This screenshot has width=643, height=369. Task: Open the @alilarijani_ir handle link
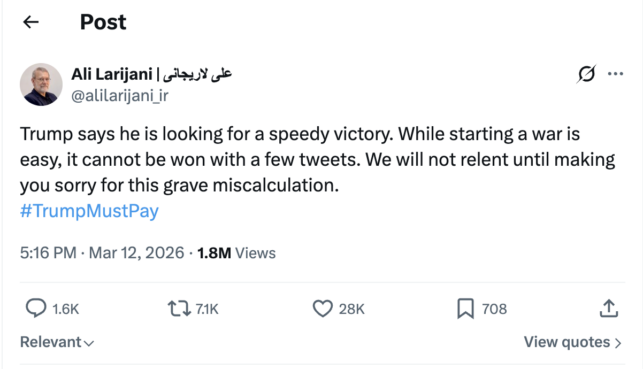120,96
